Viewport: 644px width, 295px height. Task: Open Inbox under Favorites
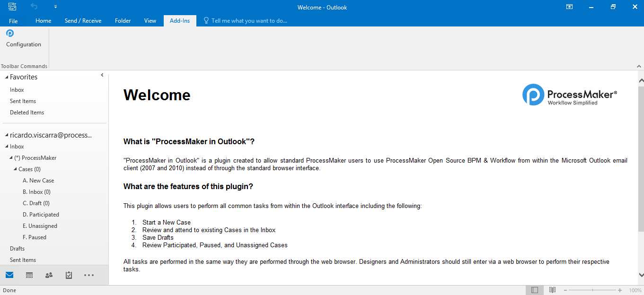[17, 90]
